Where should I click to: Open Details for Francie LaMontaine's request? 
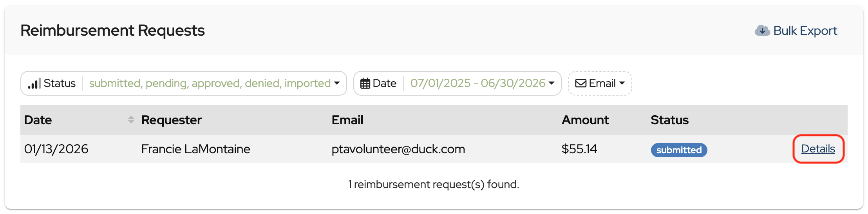pos(818,149)
